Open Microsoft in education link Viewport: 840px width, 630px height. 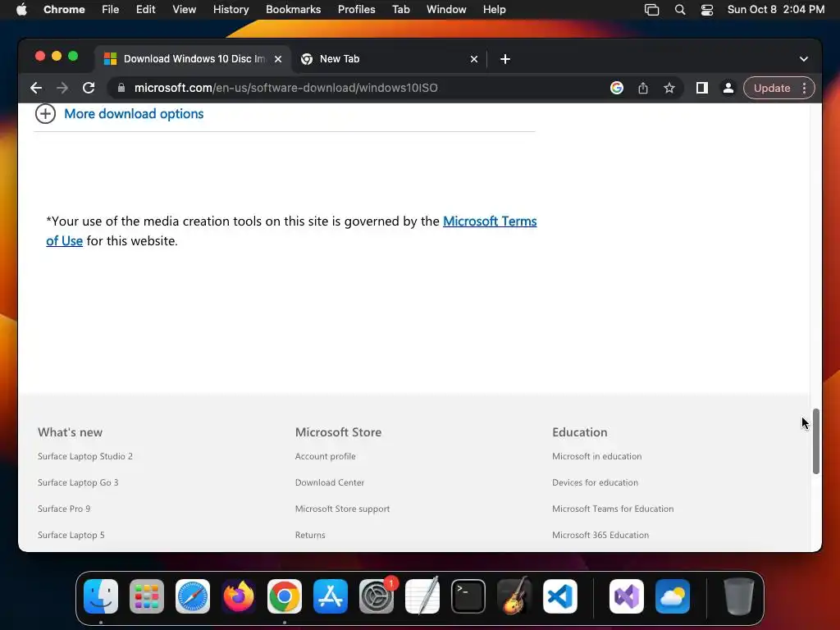[x=597, y=456]
